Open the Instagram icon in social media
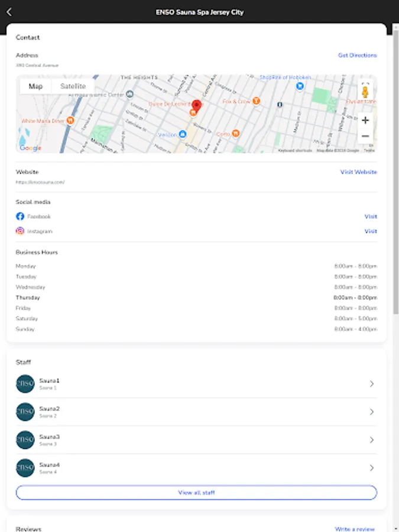 20,231
